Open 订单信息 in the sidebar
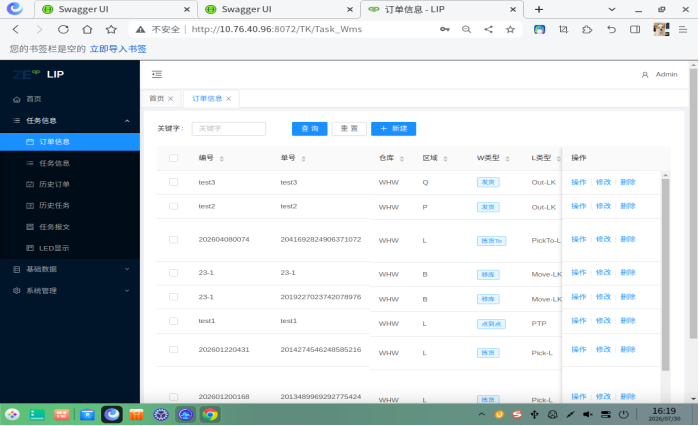Image resolution: width=699 pixels, height=426 pixels. [x=70, y=142]
